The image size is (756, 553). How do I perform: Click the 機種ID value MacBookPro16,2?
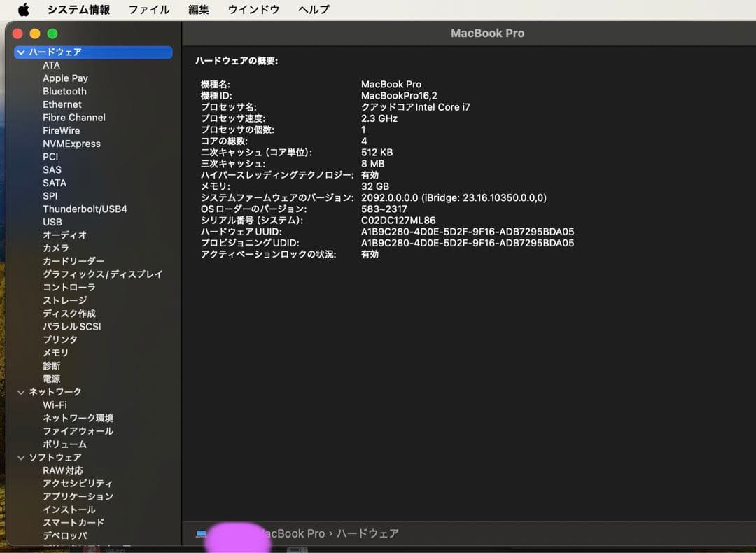point(399,95)
